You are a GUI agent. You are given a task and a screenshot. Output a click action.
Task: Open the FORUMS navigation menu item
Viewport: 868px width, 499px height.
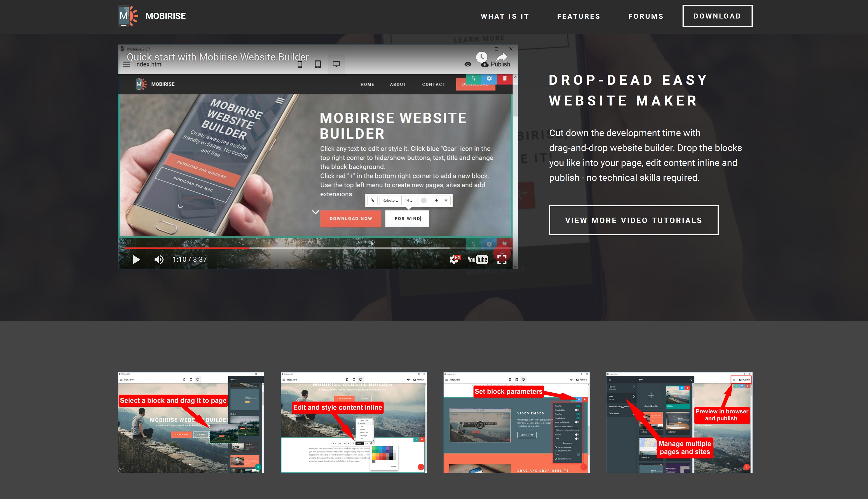click(x=646, y=16)
